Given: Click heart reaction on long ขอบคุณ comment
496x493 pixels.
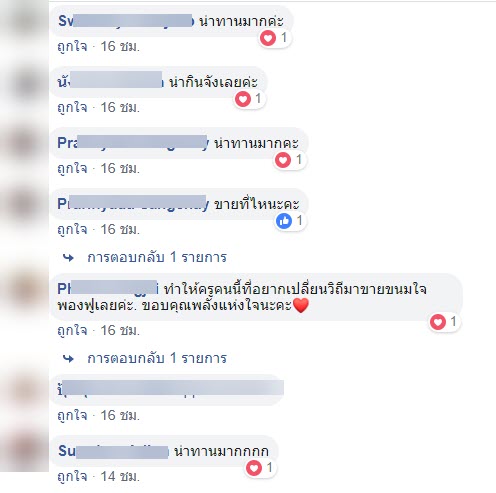Looking at the screenshot, I should pyautogui.click(x=438, y=322).
